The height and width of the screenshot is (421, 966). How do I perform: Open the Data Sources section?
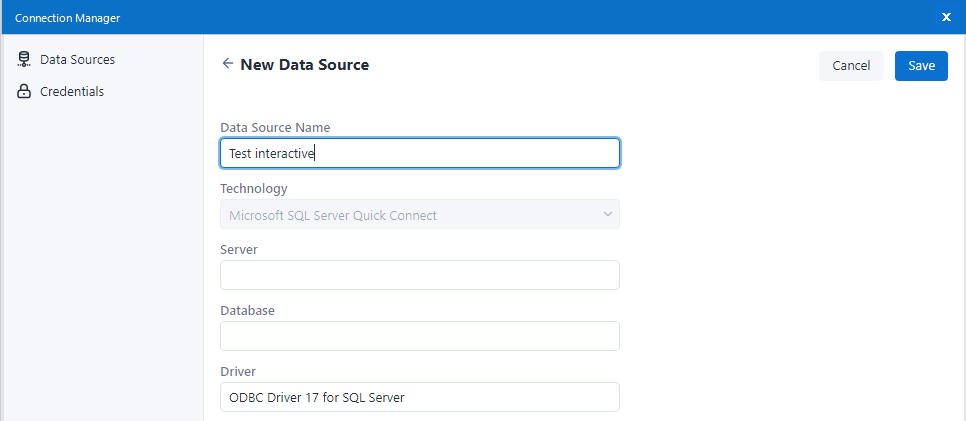[77, 60]
